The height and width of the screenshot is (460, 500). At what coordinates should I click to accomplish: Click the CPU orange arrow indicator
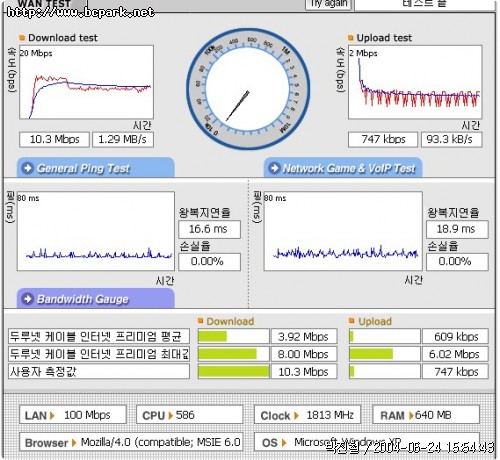[171, 415]
